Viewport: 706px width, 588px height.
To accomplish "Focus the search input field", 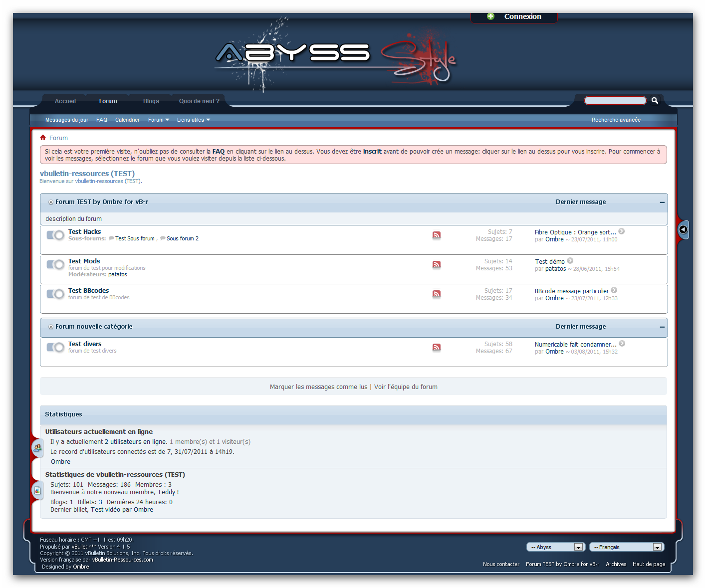I will [615, 100].
